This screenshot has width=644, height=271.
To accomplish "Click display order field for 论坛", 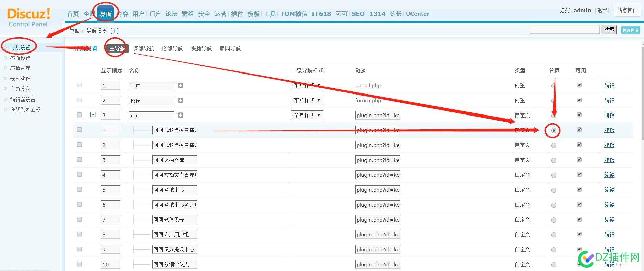I will (x=111, y=100).
